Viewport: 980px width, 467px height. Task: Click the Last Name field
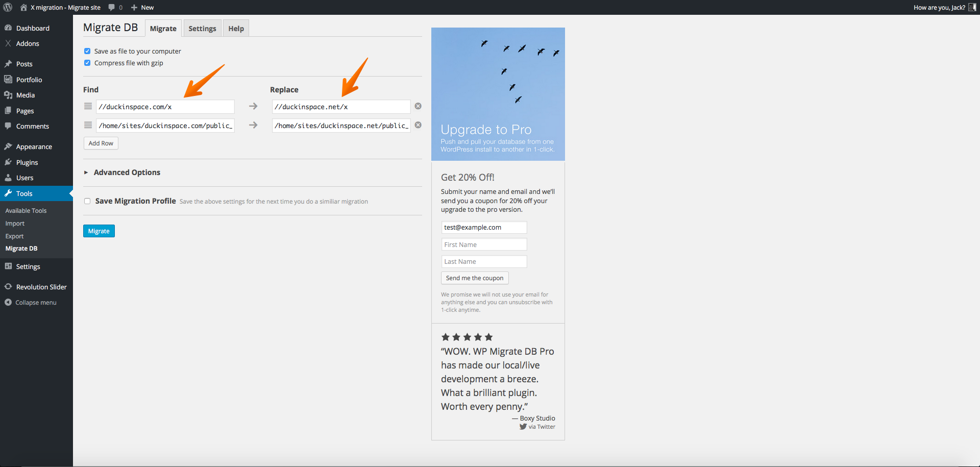(484, 261)
